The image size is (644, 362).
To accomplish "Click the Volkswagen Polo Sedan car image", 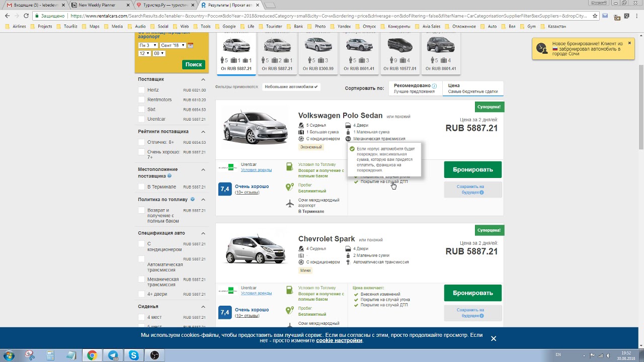I will [x=255, y=127].
